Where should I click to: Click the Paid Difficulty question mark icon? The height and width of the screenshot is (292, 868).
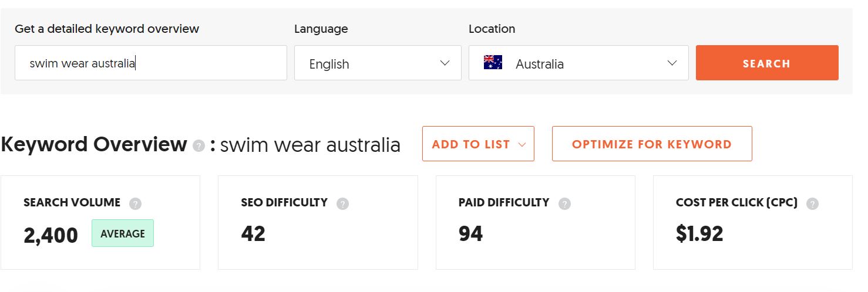564,204
